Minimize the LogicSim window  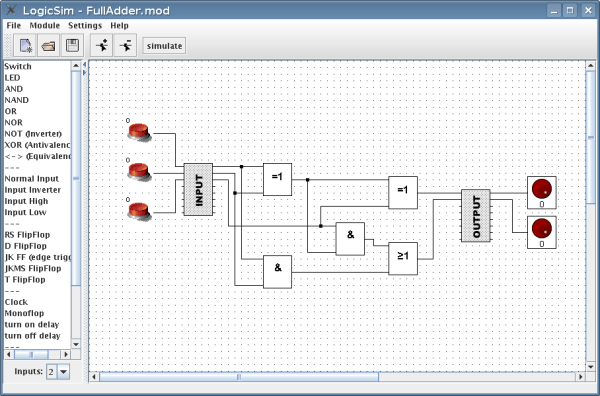coord(554,10)
